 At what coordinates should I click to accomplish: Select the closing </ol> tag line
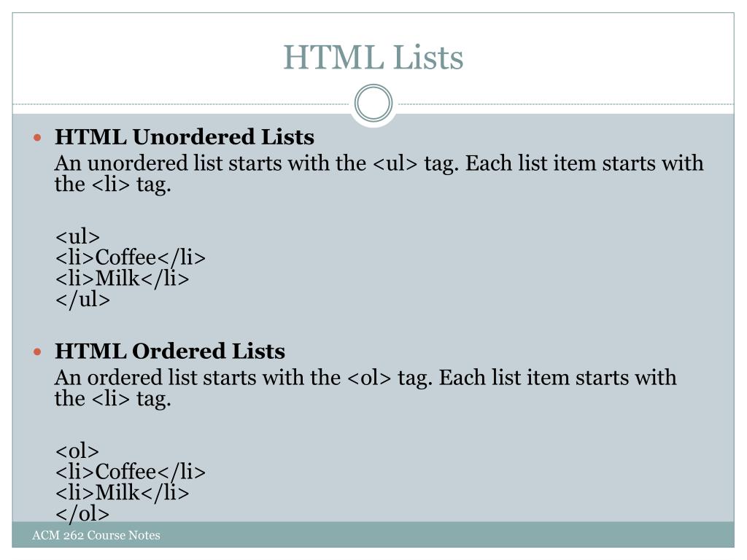click(82, 513)
